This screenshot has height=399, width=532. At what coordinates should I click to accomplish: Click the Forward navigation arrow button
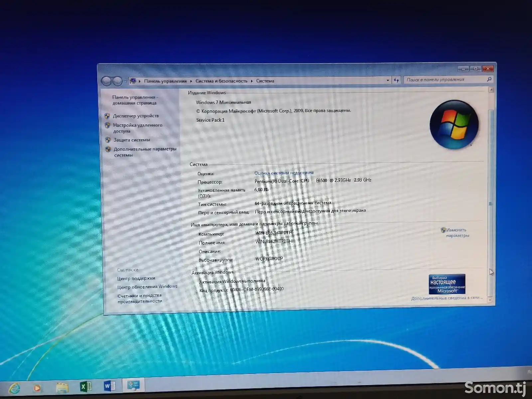[117, 81]
